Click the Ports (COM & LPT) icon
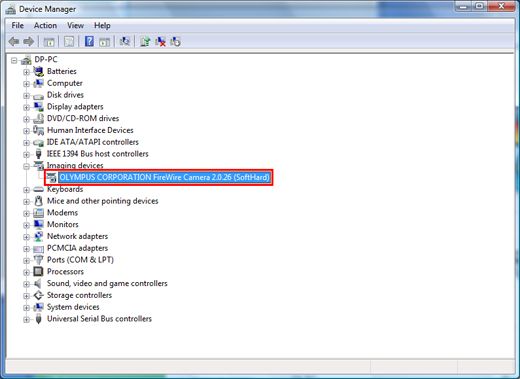This screenshot has height=379, width=520. tap(39, 260)
